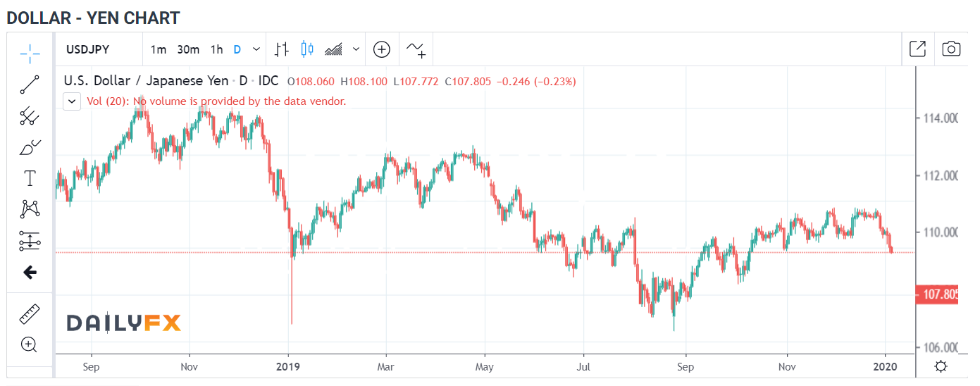Switch to the bar chart style
This screenshot has width=980, height=386.
click(x=282, y=49)
